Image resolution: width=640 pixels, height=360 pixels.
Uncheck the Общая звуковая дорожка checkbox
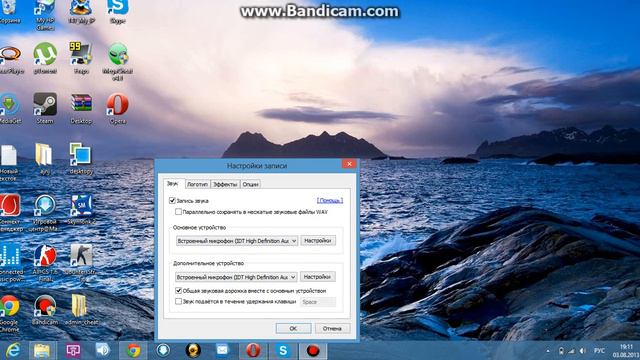click(178, 291)
